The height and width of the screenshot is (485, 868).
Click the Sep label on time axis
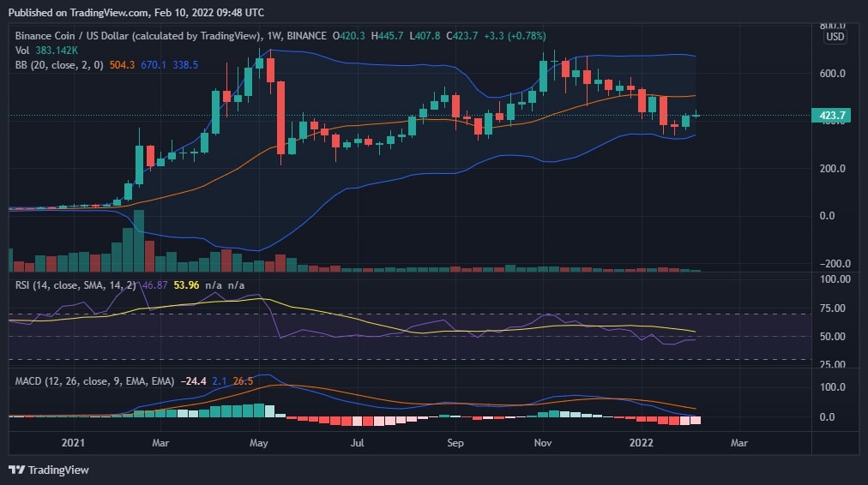pos(455,442)
